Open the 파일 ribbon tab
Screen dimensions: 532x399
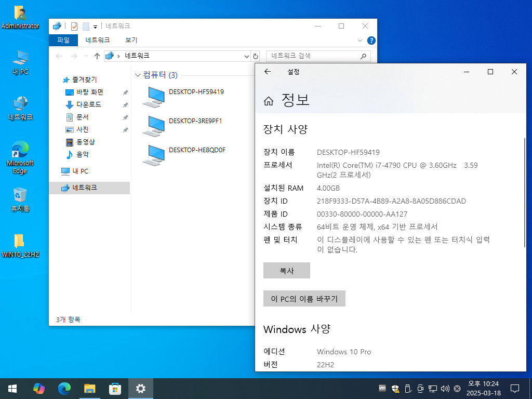pos(63,40)
